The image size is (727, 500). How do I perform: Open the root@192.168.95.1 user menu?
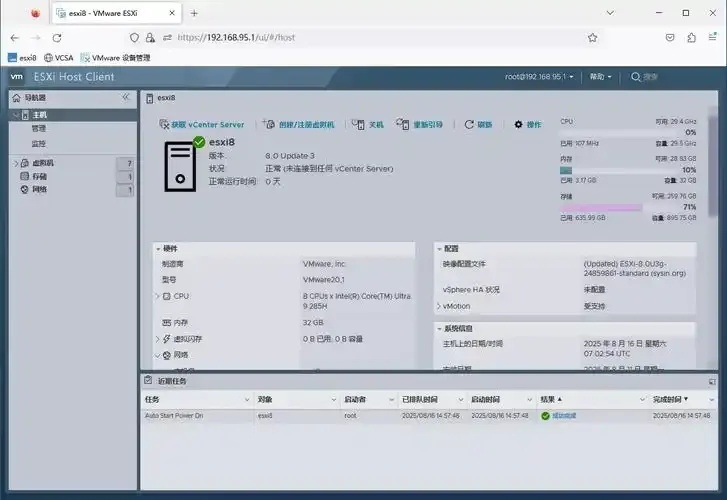coord(539,77)
